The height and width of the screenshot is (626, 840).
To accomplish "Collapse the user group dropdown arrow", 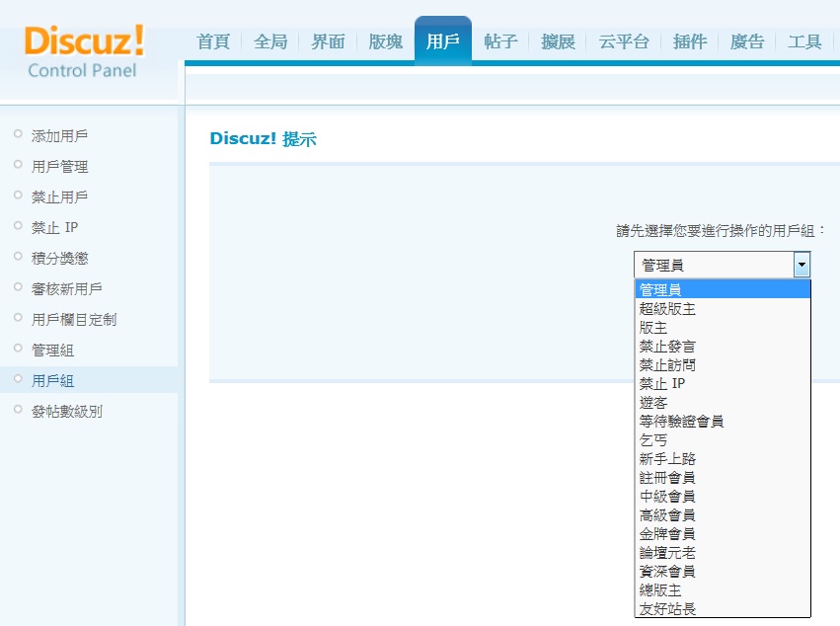I will pyautogui.click(x=802, y=265).
